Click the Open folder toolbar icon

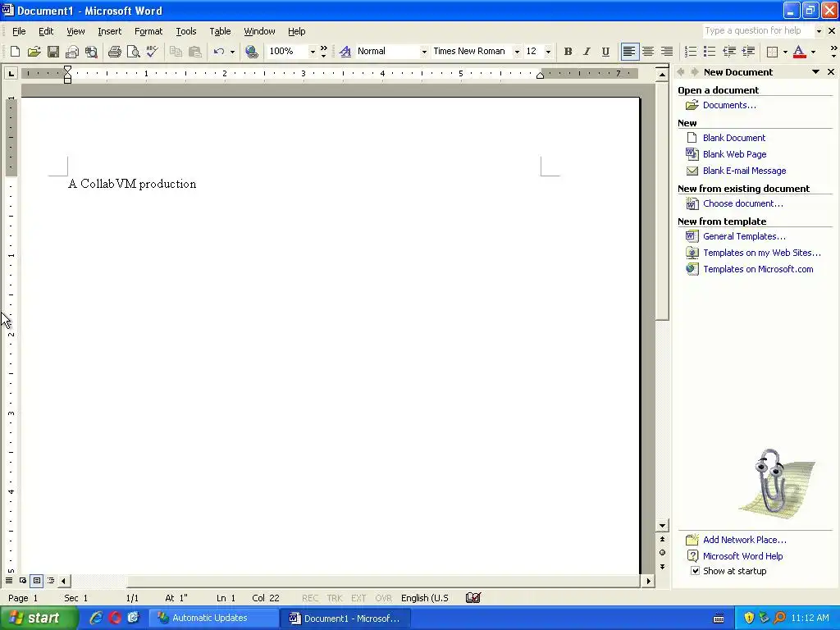coord(34,52)
